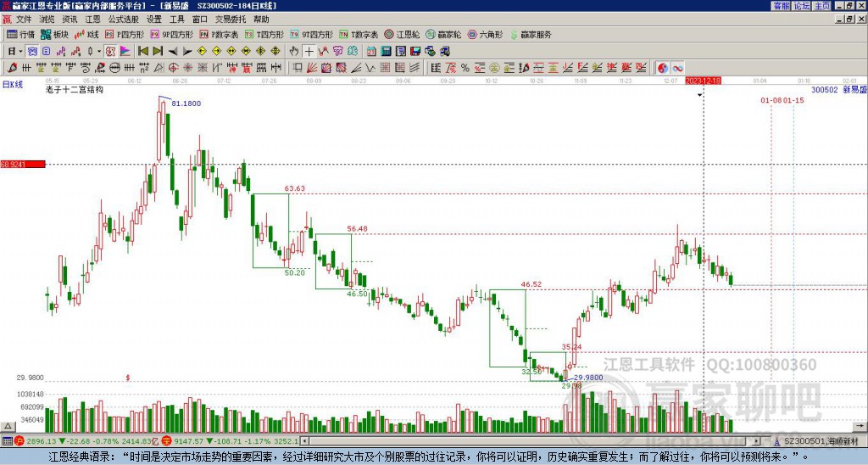
Task: Open the T数字表 tool
Action: pyautogui.click(x=359, y=34)
